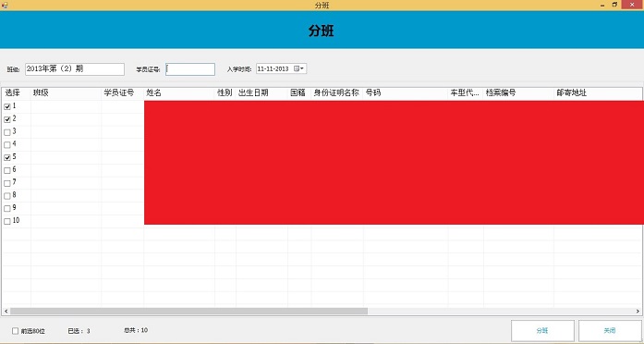Check the checkbox for row 3

7,132
